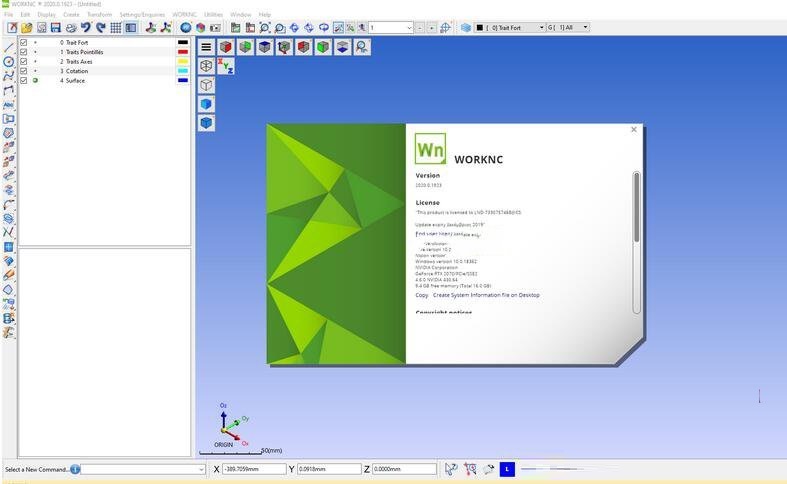Click black color swatch of Trait Fort

pyautogui.click(x=183, y=43)
